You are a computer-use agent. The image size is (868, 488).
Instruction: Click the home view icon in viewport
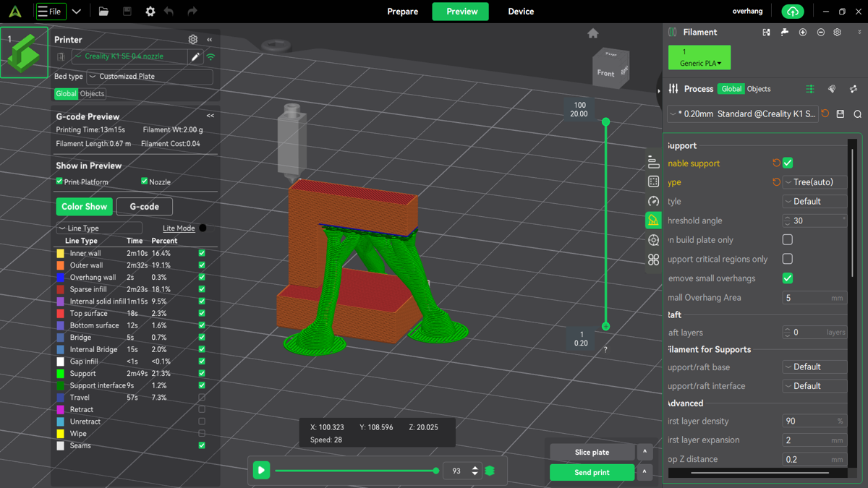(x=593, y=33)
